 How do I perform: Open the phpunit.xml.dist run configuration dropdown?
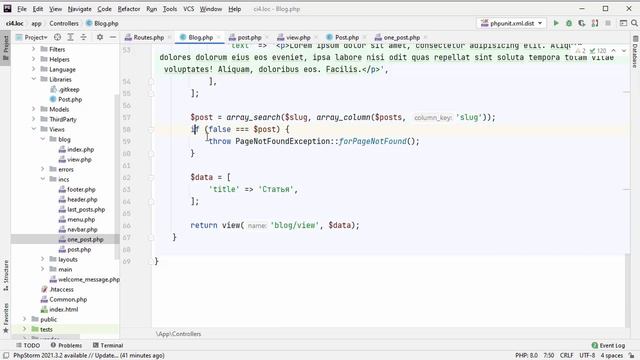512,23
